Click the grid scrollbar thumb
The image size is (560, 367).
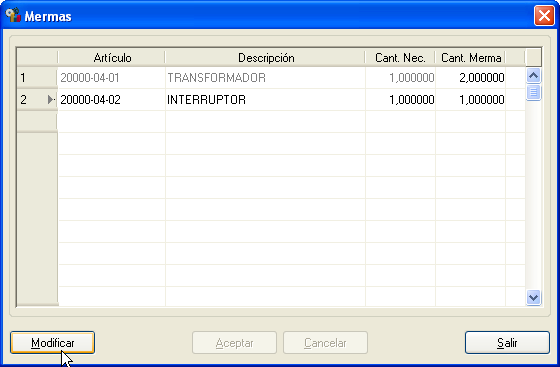[x=533, y=92]
